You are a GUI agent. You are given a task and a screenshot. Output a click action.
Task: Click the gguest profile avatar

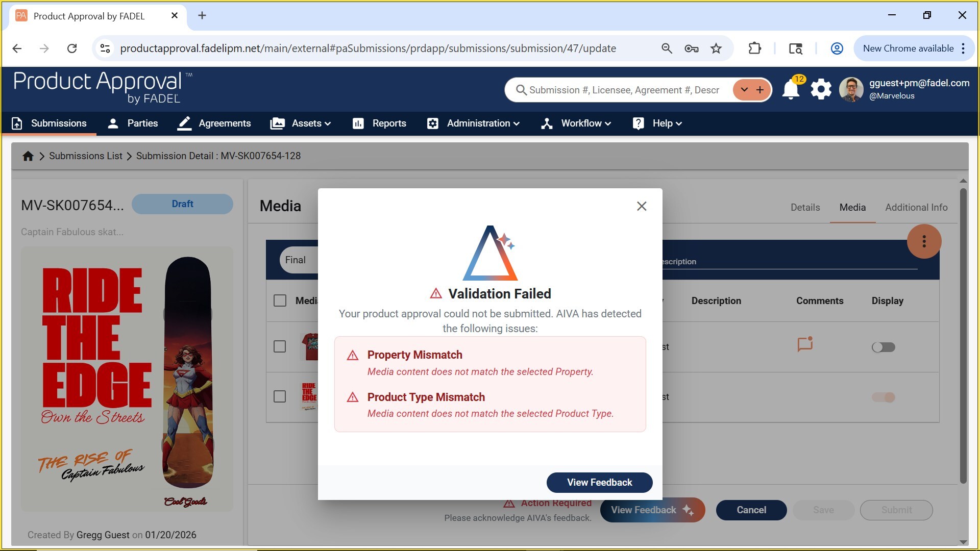coord(851,89)
